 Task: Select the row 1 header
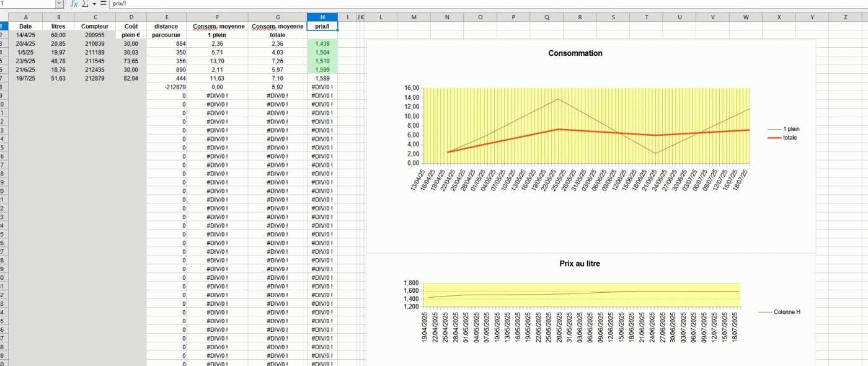[x=2, y=26]
